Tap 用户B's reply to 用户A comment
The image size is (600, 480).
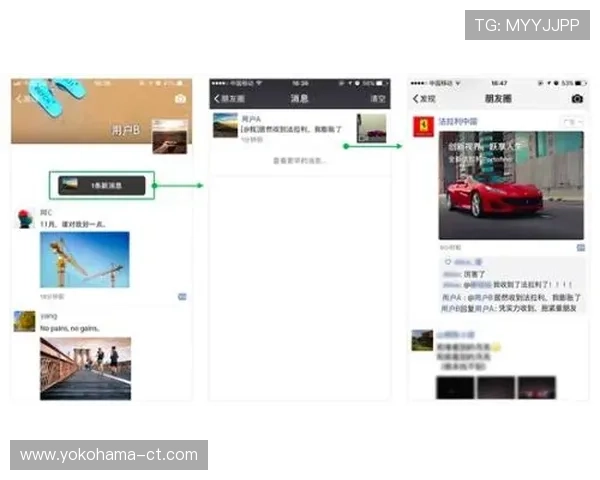[509, 309]
